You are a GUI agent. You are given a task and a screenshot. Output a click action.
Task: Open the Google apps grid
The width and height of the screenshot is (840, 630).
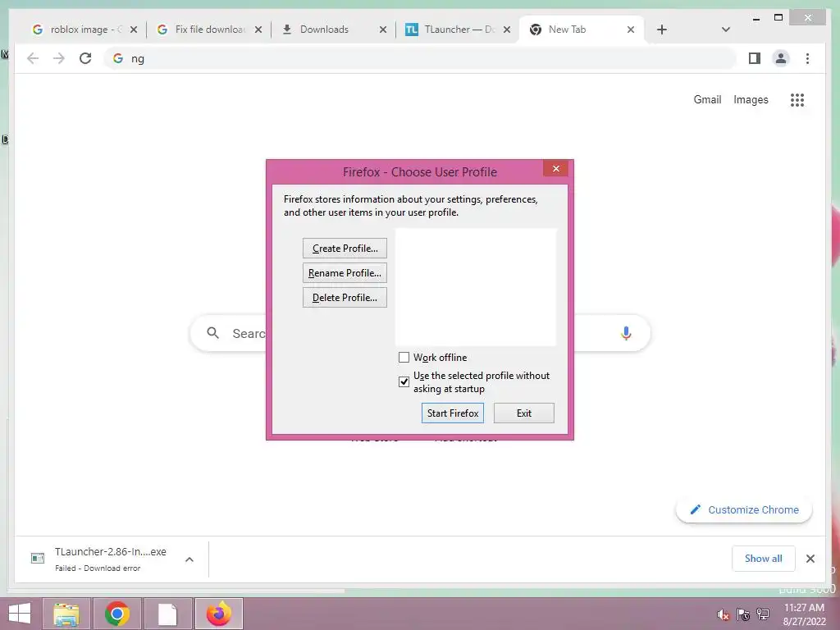click(x=797, y=99)
